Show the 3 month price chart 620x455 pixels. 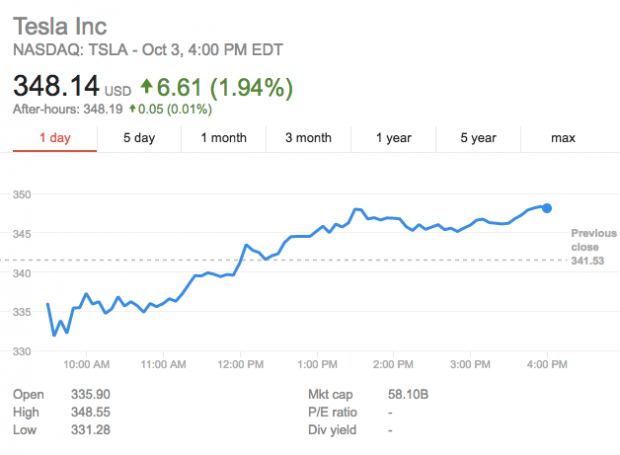tap(308, 138)
